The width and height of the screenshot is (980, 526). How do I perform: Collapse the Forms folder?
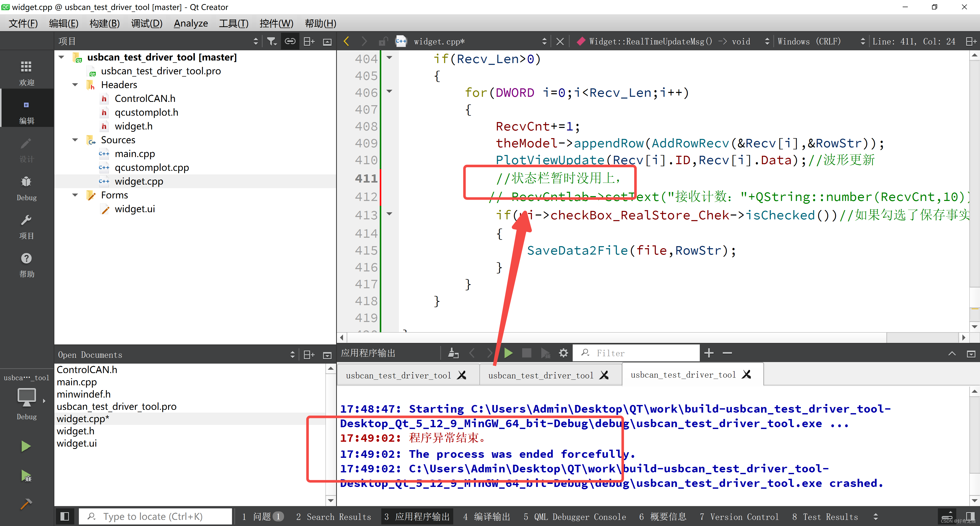click(75, 195)
